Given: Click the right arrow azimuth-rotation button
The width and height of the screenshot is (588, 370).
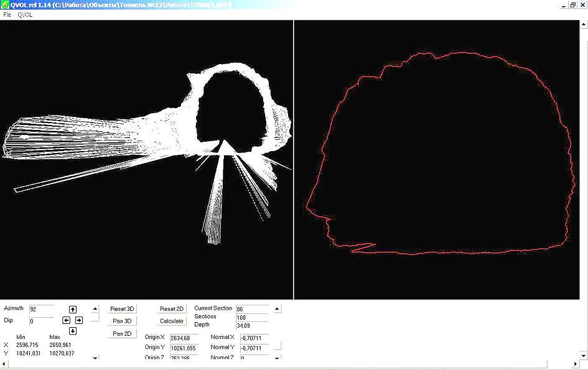Looking at the screenshot, I should click(79, 320).
